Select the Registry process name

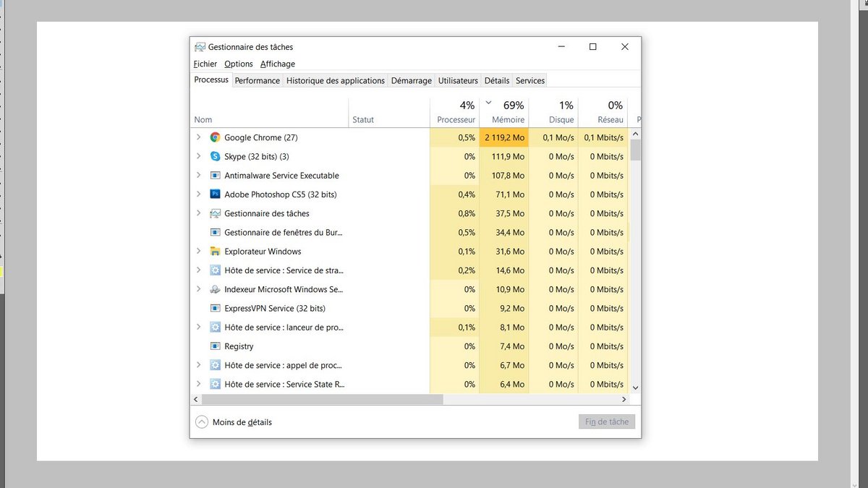pyautogui.click(x=239, y=346)
